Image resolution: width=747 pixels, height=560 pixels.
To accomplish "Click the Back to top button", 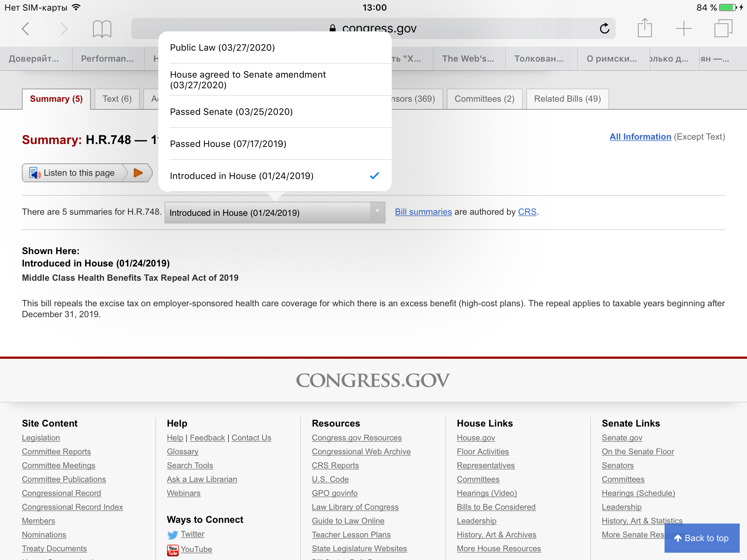I will [x=702, y=538].
